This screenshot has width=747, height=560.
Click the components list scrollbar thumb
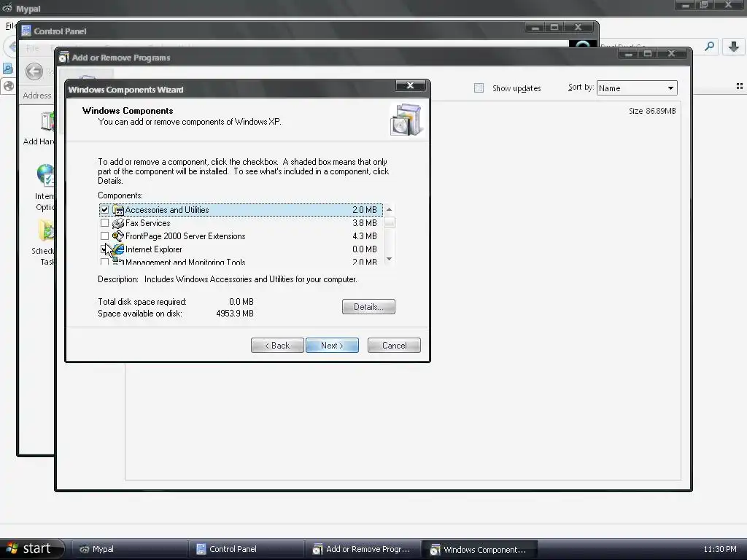coord(390,223)
